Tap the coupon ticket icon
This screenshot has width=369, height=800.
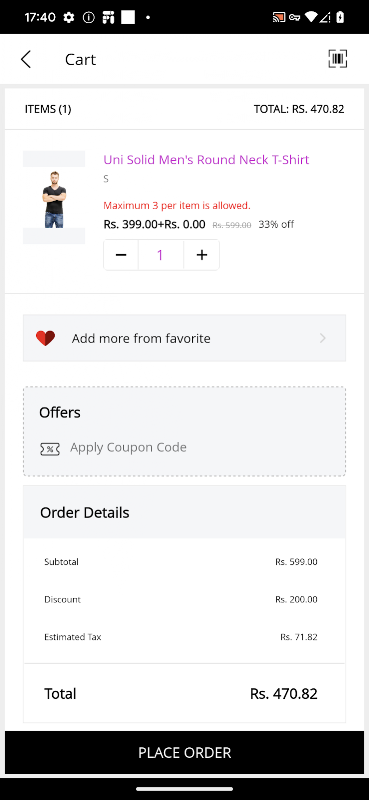(50, 448)
